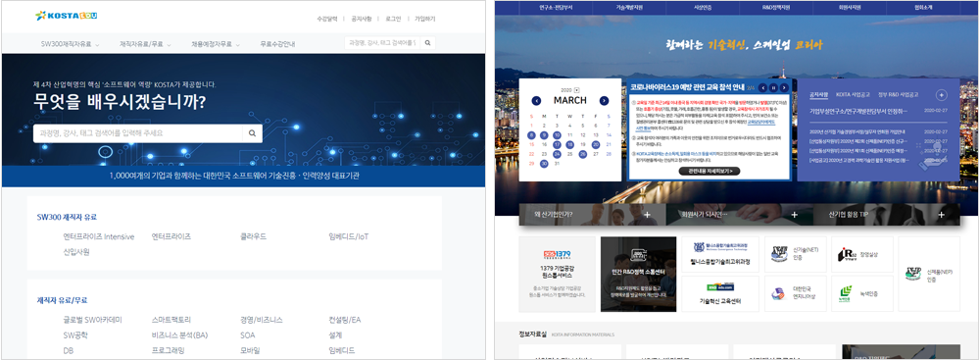Show the next notice banner slide
Viewport: 980px width, 360px height.
click(784, 87)
